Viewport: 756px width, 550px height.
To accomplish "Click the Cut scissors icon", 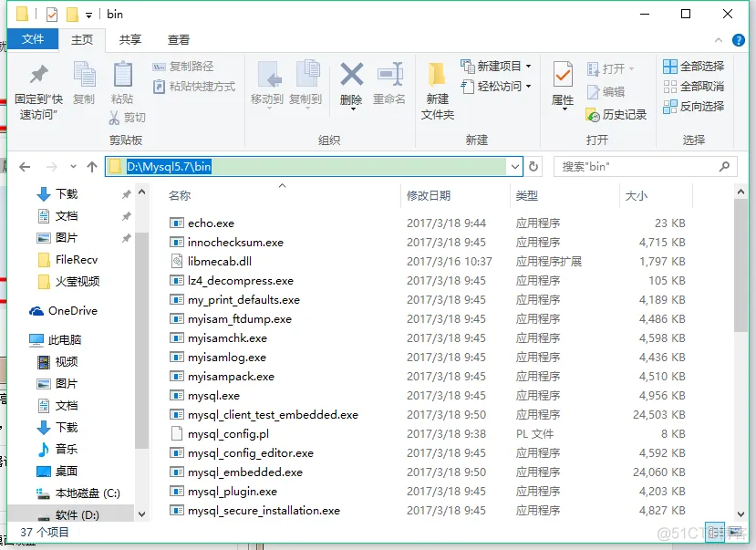I will [x=114, y=117].
